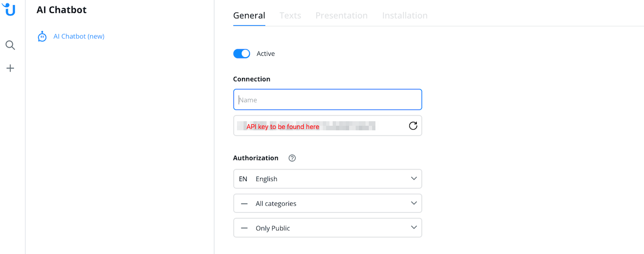Switch to the Texts tab
Viewport: 644px width, 254px height.
click(x=290, y=16)
